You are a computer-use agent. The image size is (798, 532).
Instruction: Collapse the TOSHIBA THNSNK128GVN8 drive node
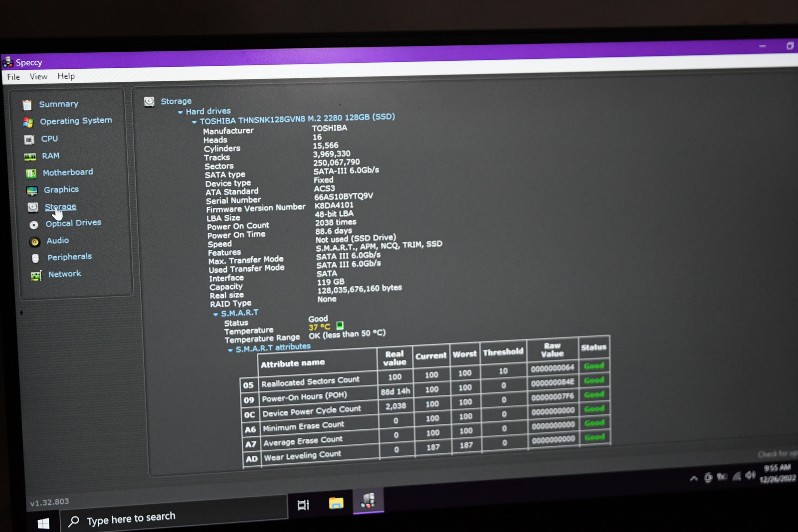pos(195,122)
